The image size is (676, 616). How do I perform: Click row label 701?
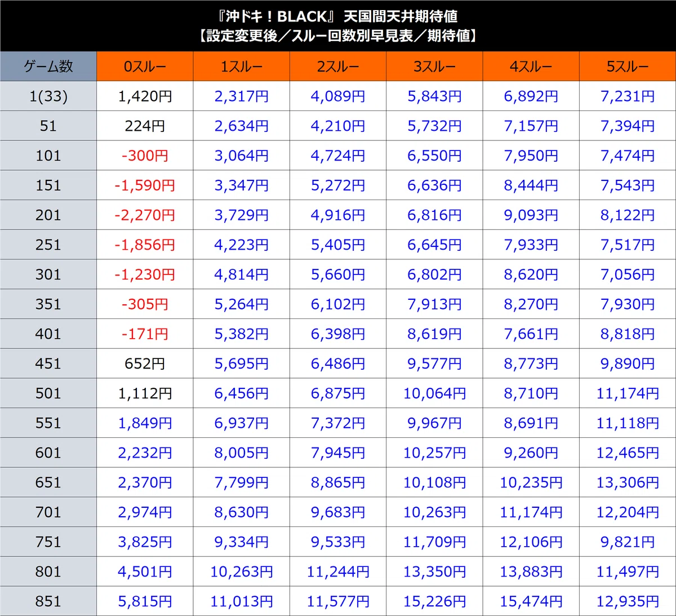pyautogui.click(x=48, y=512)
